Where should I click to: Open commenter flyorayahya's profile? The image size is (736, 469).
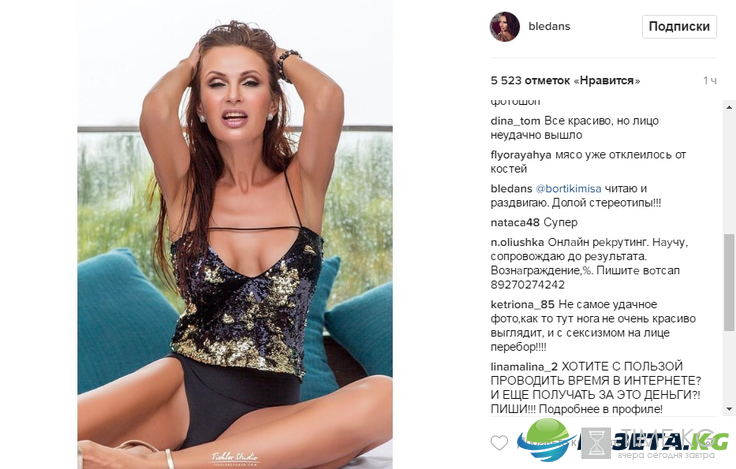coord(521,155)
